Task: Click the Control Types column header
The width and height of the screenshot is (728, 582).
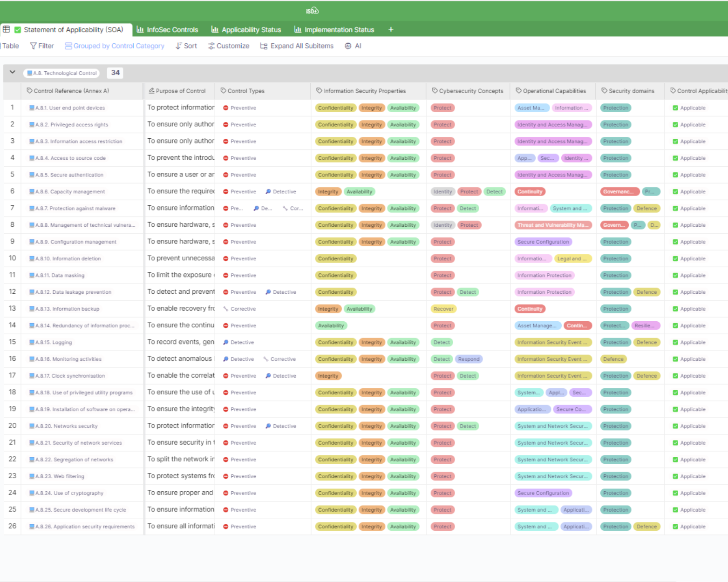Action: click(246, 91)
